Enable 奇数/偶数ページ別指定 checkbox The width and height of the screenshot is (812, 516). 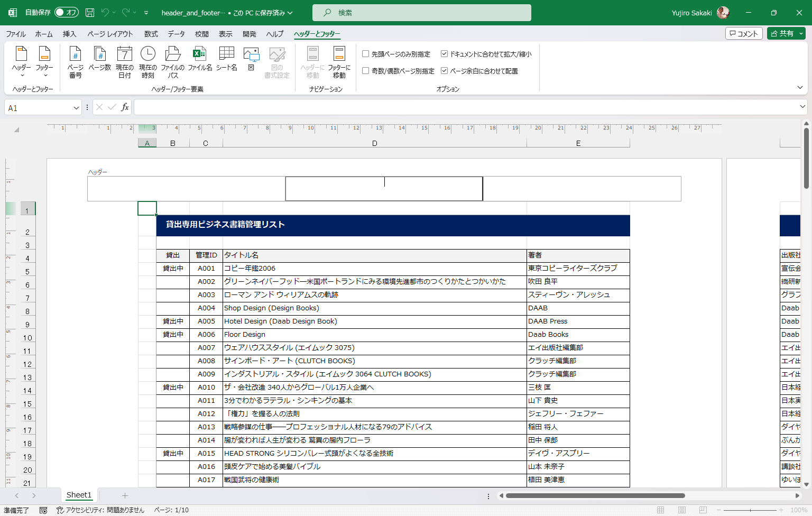click(366, 71)
